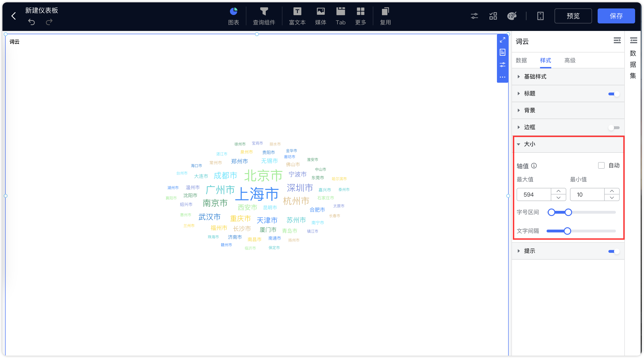644x358 pixels.
Task: Click the layout grid icon in the header
Action: click(493, 16)
